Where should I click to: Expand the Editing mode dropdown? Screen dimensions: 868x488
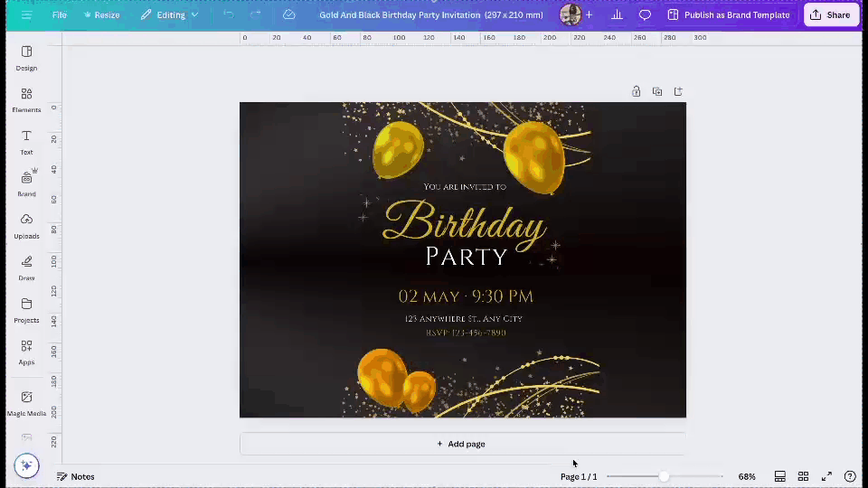point(169,15)
